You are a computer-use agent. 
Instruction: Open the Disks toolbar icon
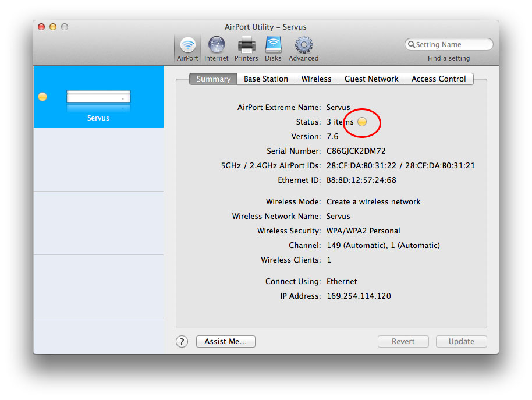[273, 45]
